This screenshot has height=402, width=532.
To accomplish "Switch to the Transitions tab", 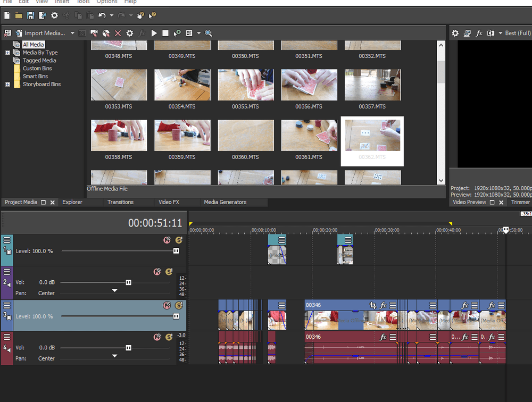I will [x=120, y=202].
